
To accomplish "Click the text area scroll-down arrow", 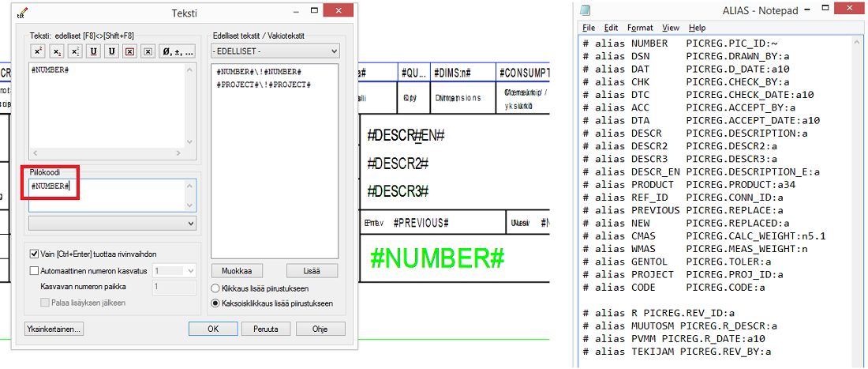I will pos(191,142).
